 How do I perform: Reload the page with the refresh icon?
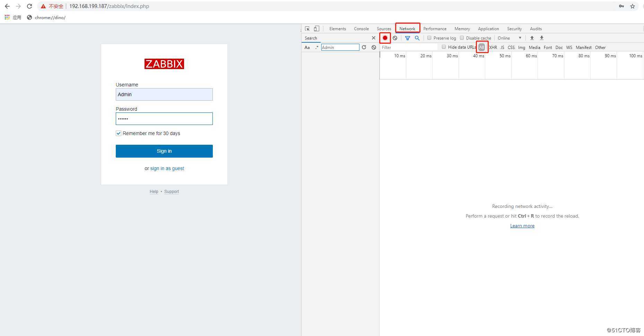[29, 6]
